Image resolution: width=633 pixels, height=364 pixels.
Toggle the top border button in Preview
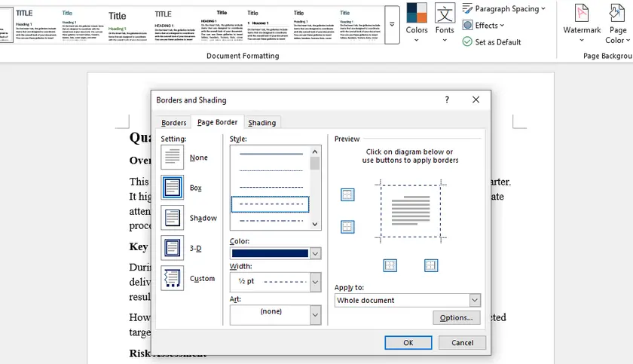pyautogui.click(x=347, y=195)
